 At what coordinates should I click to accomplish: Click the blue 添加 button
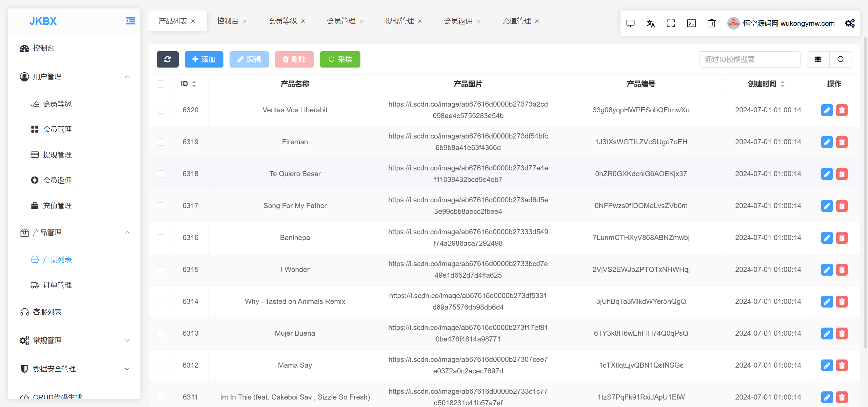(204, 59)
